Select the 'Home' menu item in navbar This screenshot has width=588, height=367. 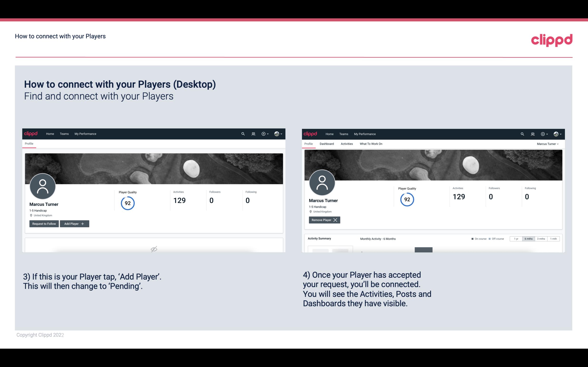click(x=49, y=133)
